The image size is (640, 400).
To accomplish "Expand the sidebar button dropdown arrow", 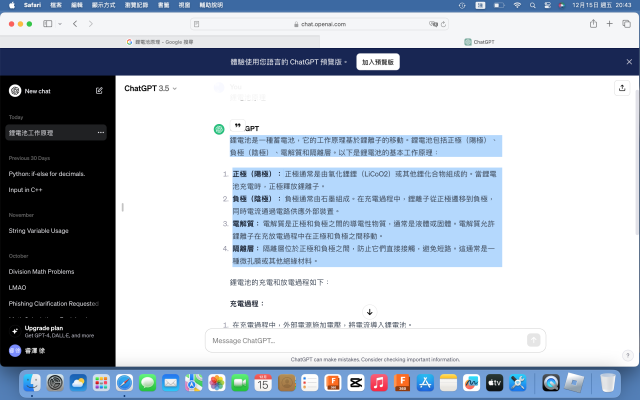I will (x=60, y=24).
